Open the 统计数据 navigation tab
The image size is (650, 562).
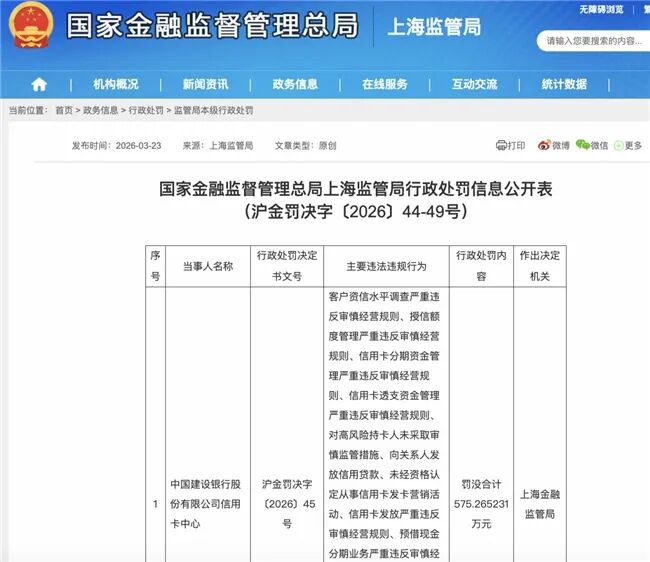point(564,84)
